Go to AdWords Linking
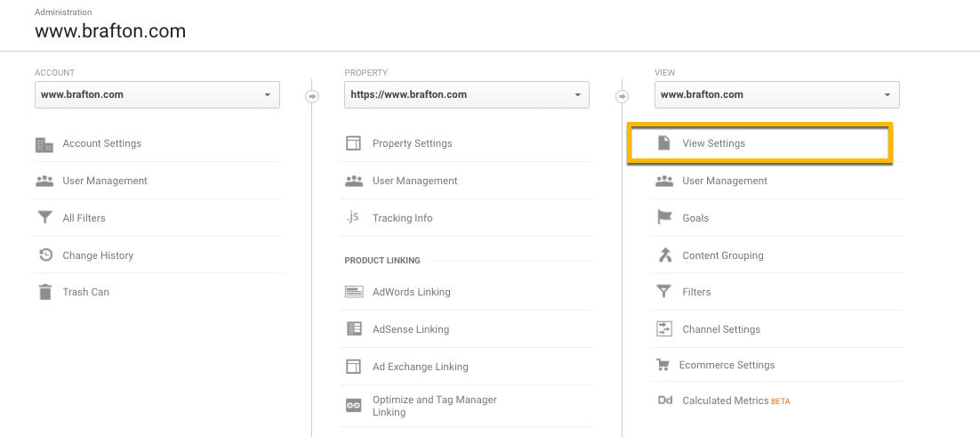980x437 pixels. 411,292
